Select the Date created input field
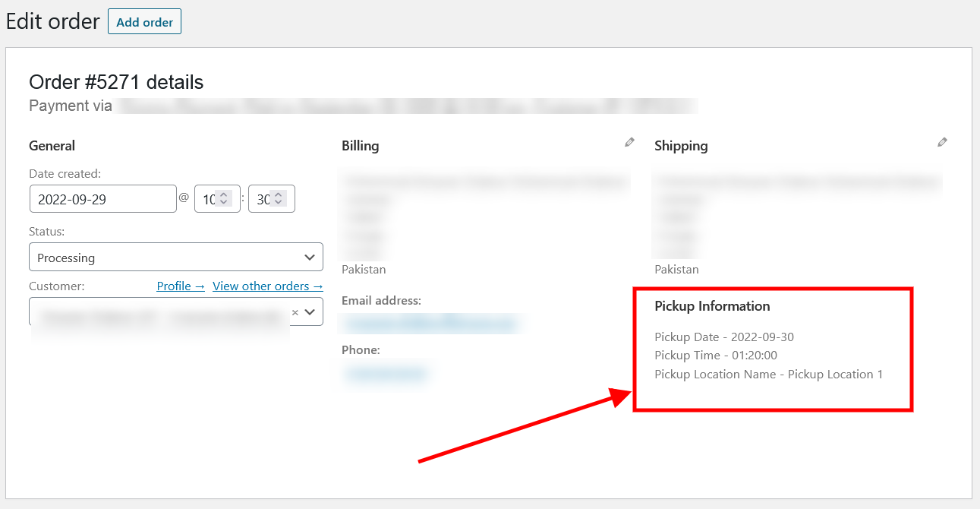 [102, 198]
